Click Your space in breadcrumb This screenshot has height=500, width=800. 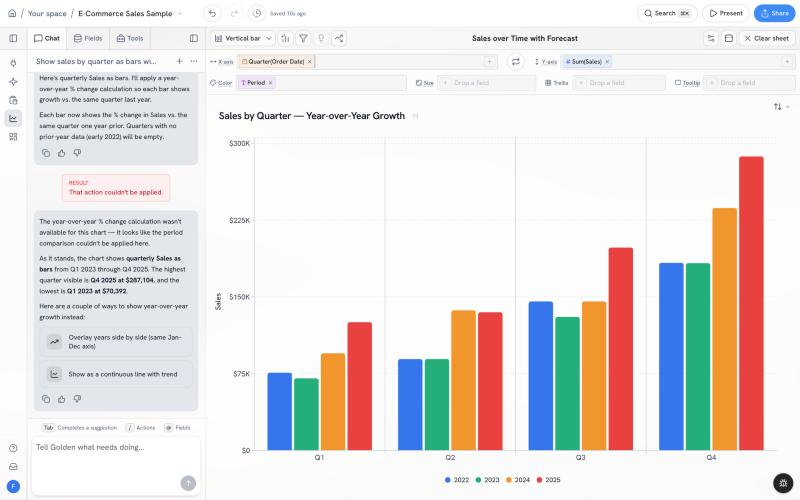[47, 13]
